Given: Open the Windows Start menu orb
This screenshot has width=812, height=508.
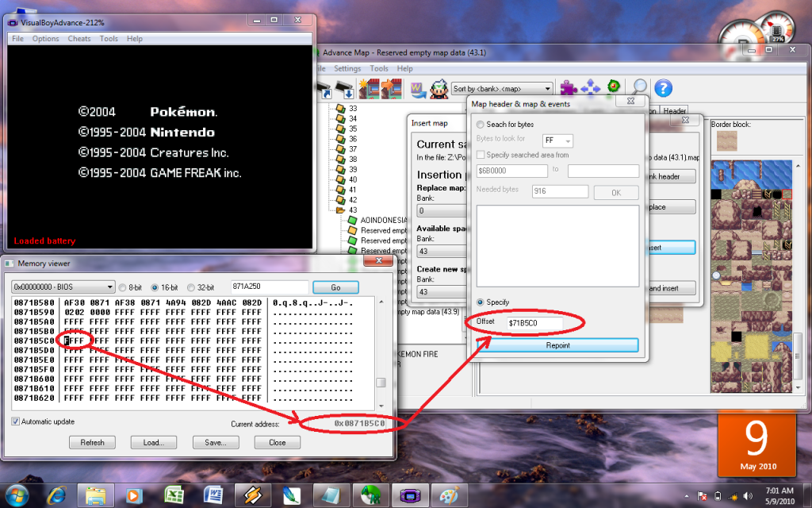Looking at the screenshot, I should [17, 495].
